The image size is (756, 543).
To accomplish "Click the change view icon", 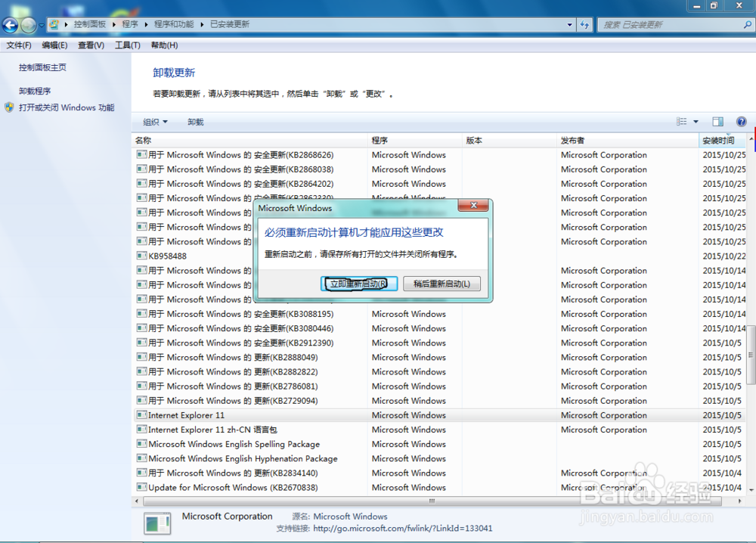I will coord(681,122).
